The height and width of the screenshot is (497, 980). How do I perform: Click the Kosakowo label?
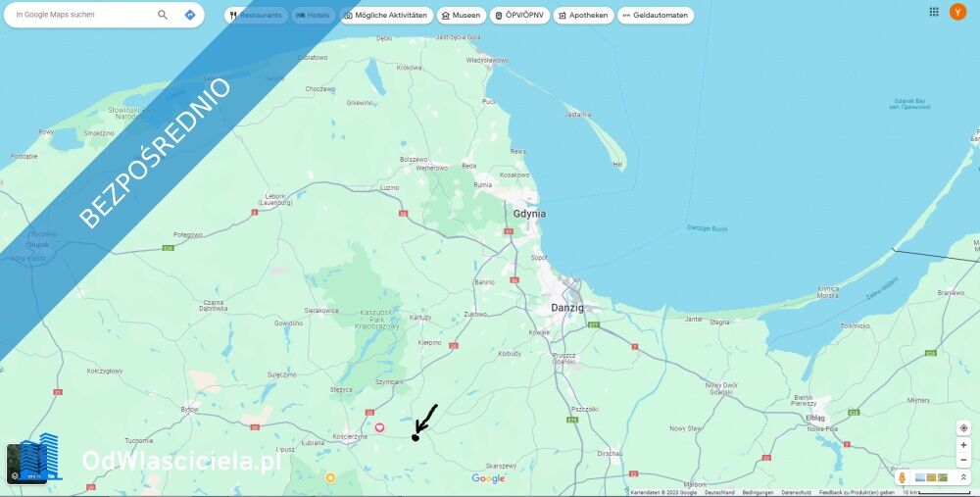click(x=514, y=175)
